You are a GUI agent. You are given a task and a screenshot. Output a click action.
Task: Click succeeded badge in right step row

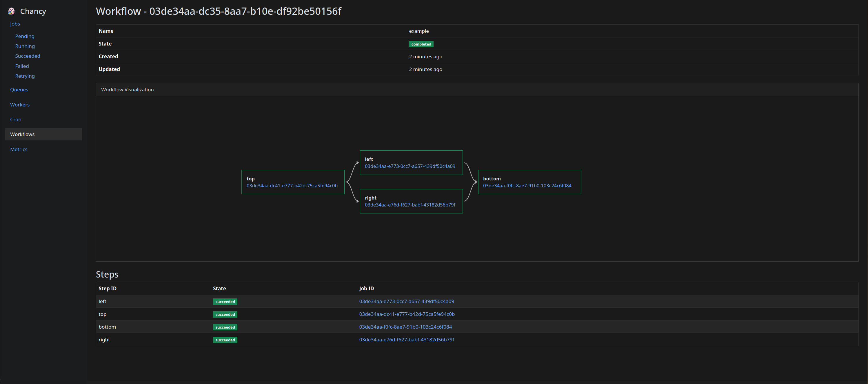(x=225, y=340)
